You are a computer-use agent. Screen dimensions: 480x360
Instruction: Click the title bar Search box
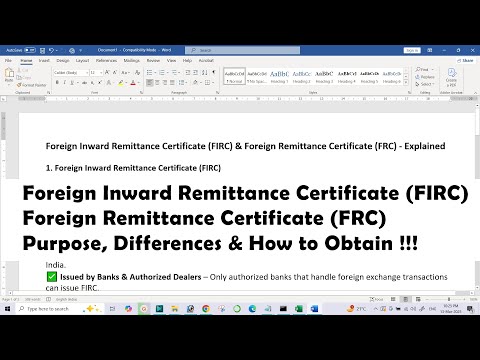[x=242, y=50]
